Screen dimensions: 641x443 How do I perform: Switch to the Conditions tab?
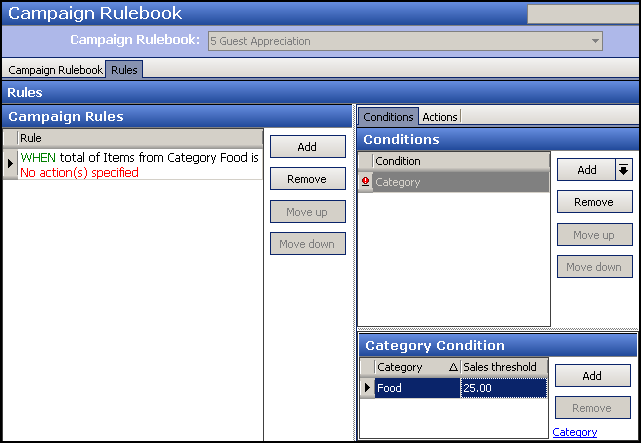point(388,117)
